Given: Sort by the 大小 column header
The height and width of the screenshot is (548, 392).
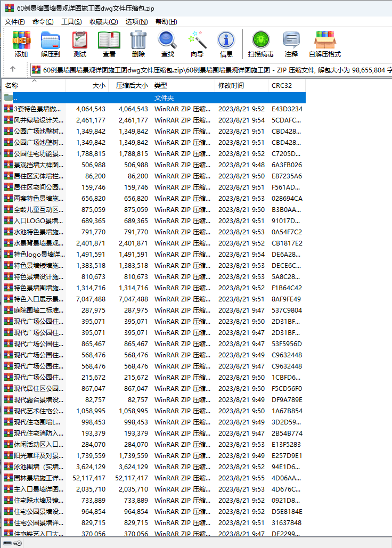Looking at the screenshot, I should point(87,85).
